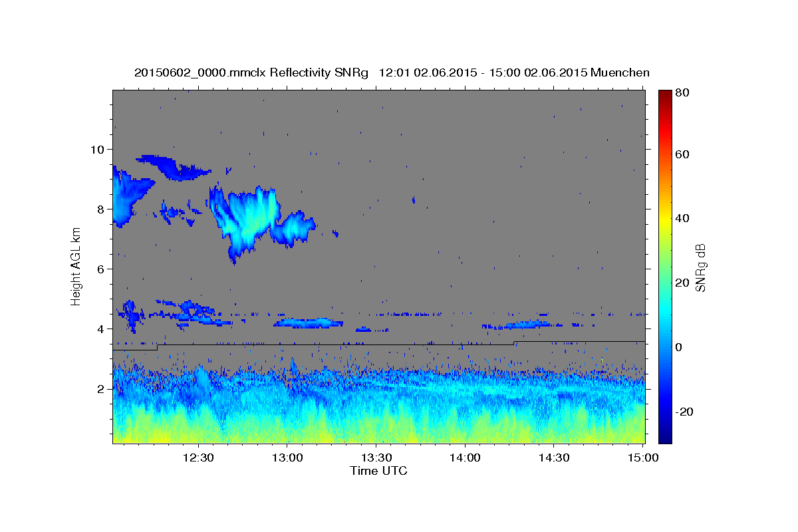Click the colorbar value label -20
The width and height of the screenshot is (798, 532).
(686, 412)
